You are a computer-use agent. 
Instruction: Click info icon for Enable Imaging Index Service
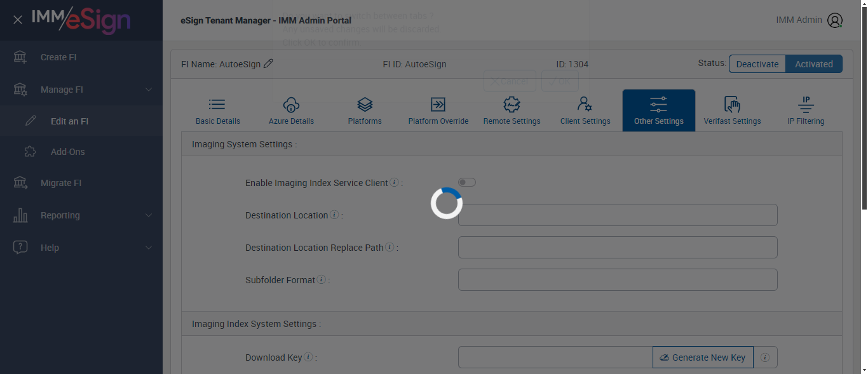(x=394, y=182)
